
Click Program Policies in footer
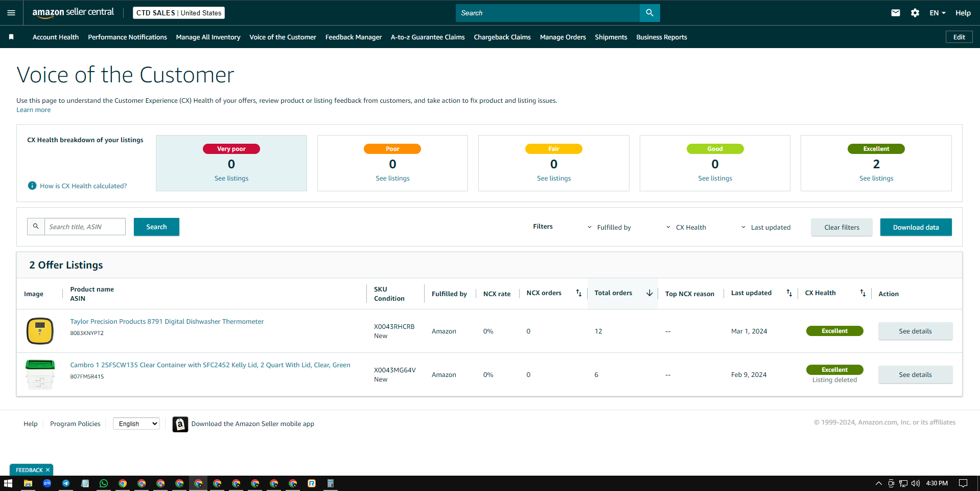tap(75, 424)
